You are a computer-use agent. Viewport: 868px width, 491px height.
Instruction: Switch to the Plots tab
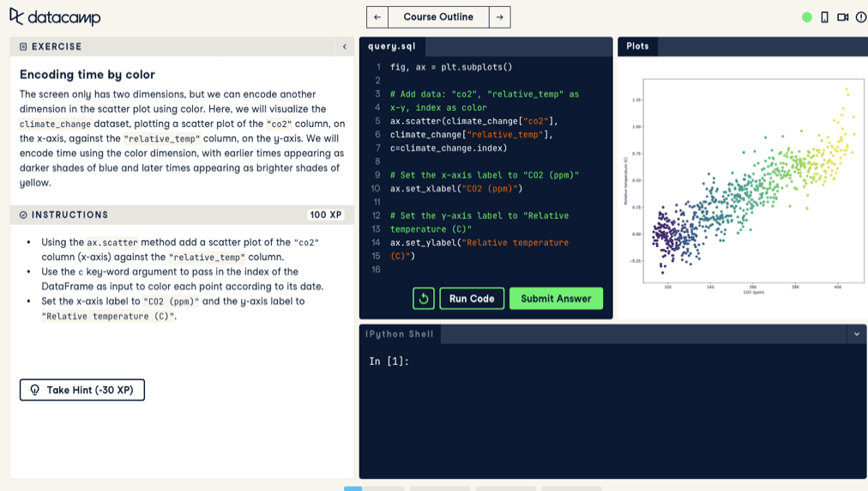click(x=638, y=46)
